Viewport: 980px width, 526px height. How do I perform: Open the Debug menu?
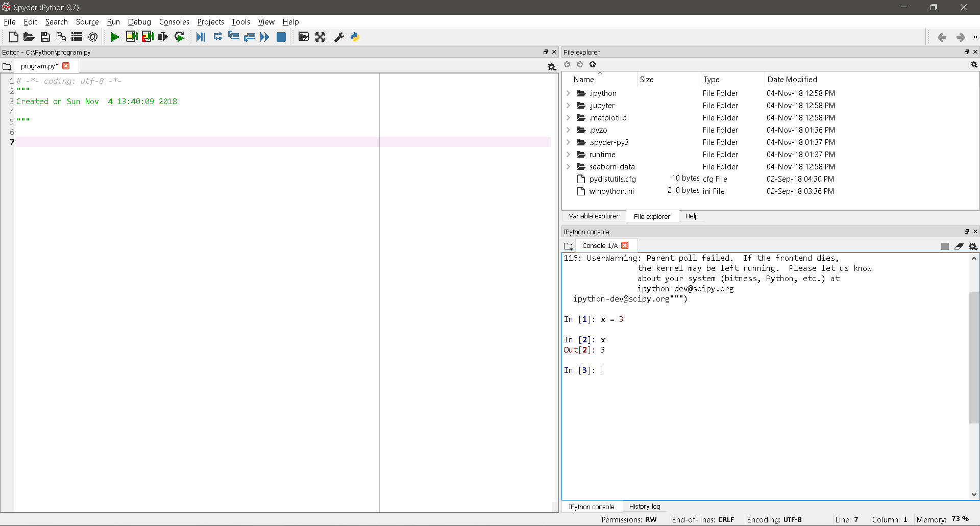[139, 22]
